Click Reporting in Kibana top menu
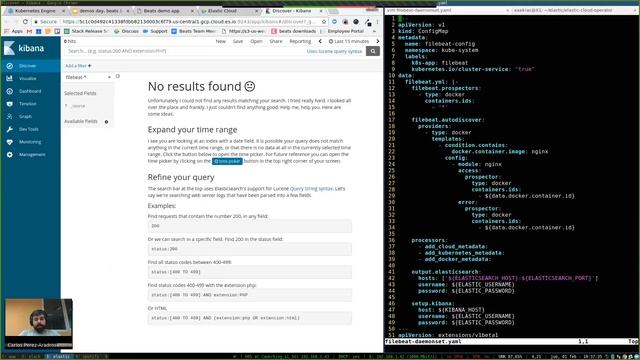Viewport: 640px width, 360px height. (300, 41)
